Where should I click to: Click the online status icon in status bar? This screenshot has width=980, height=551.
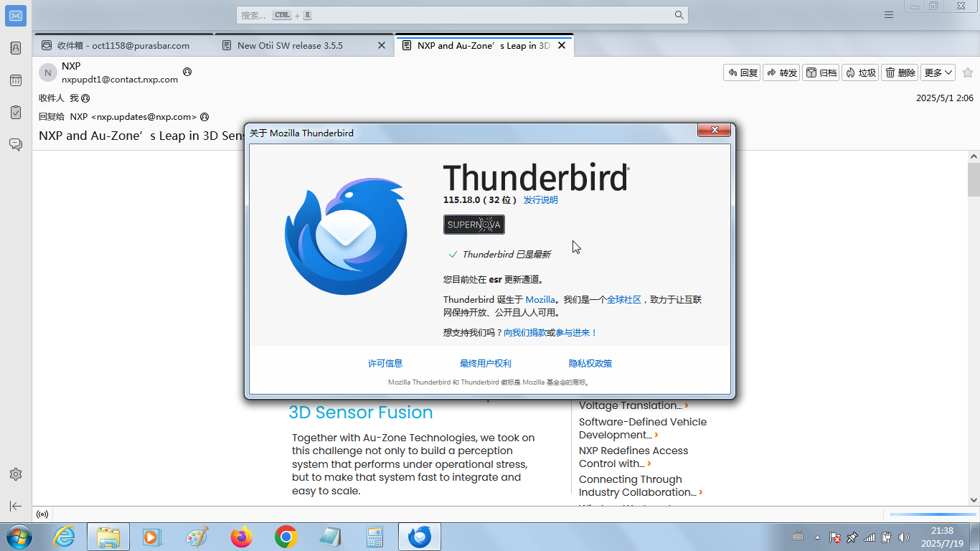[x=42, y=514]
